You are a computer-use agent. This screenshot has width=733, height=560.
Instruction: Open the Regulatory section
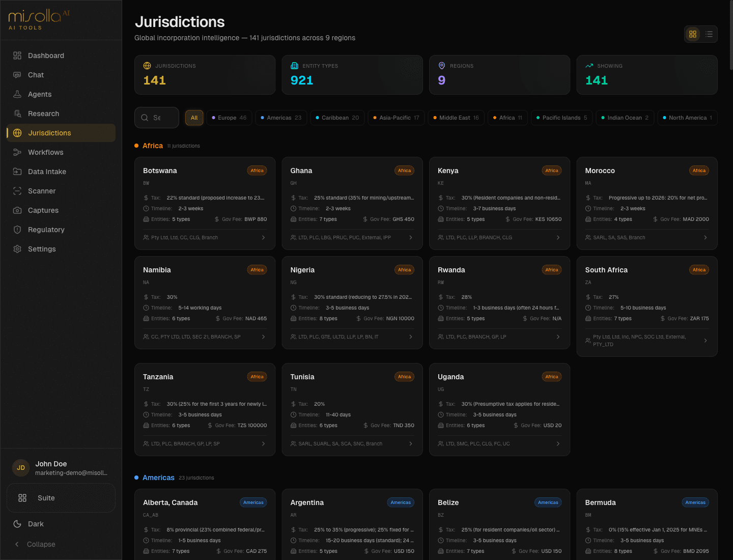[61, 230]
